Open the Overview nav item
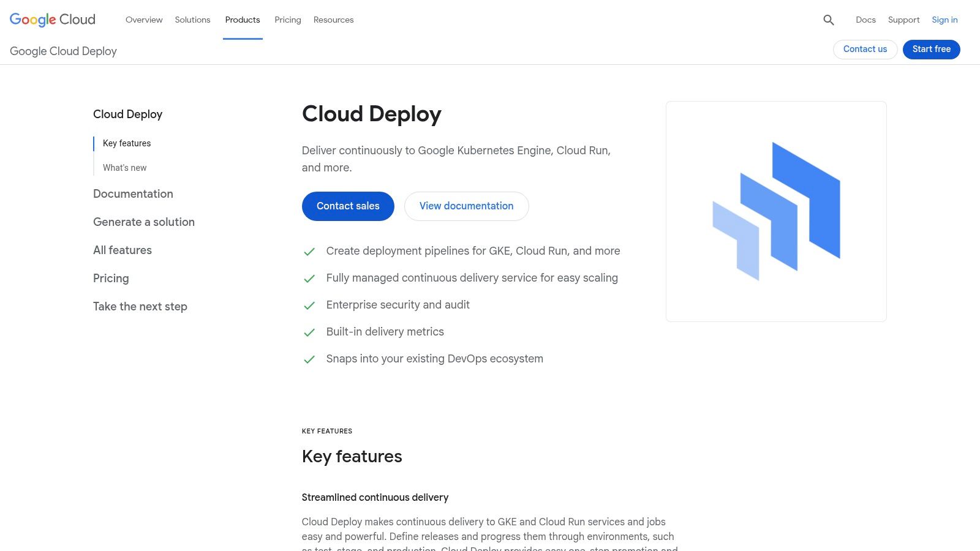The width and height of the screenshot is (980, 551). [x=144, y=20]
